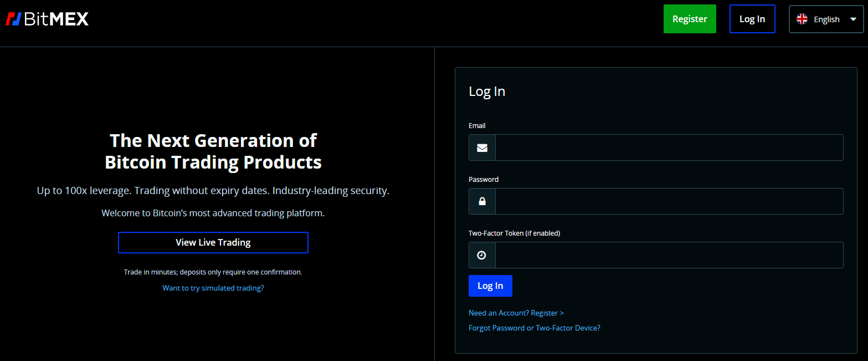The width and height of the screenshot is (868, 361).
Task: Click the BitMEX logo
Action: click(x=47, y=19)
